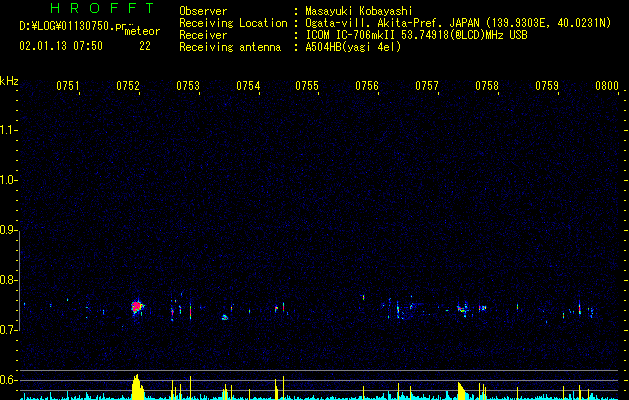629x400 pixels.
Task: Select observer name Masayuki Kobayashi
Action: (359, 11)
